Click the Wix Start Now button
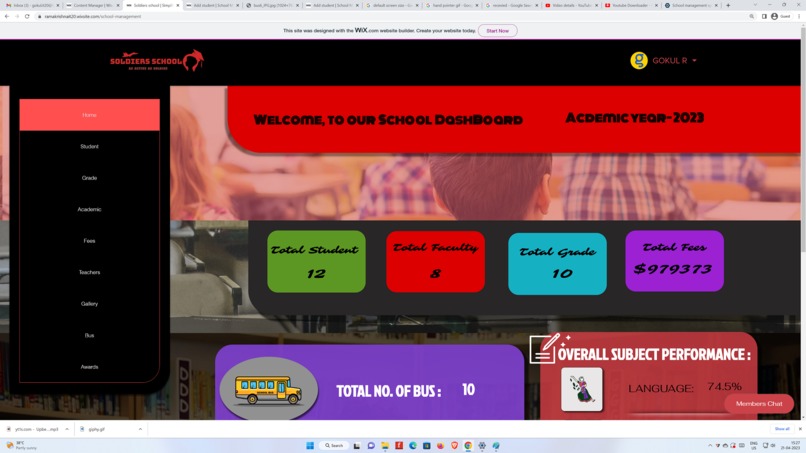 point(498,31)
